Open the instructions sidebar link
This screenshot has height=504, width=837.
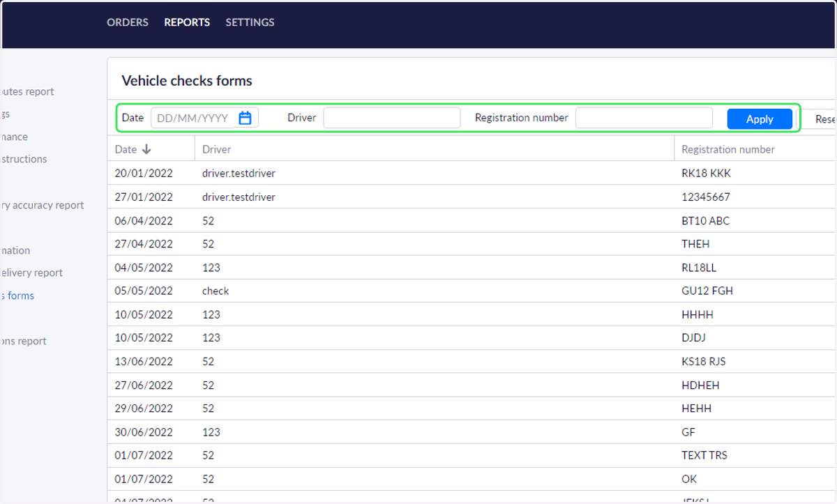pos(24,159)
